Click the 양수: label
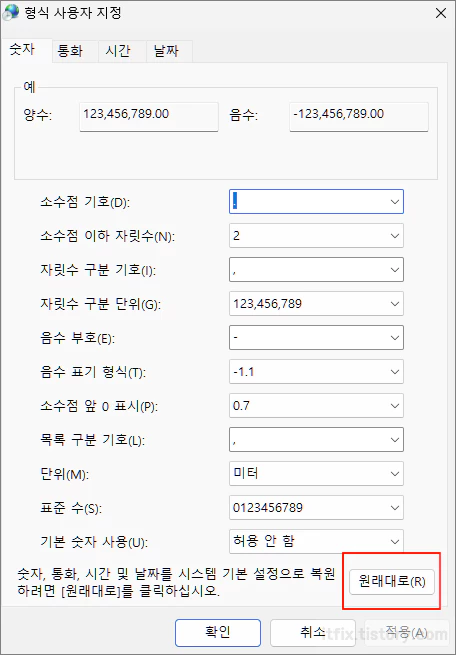 click(x=38, y=114)
